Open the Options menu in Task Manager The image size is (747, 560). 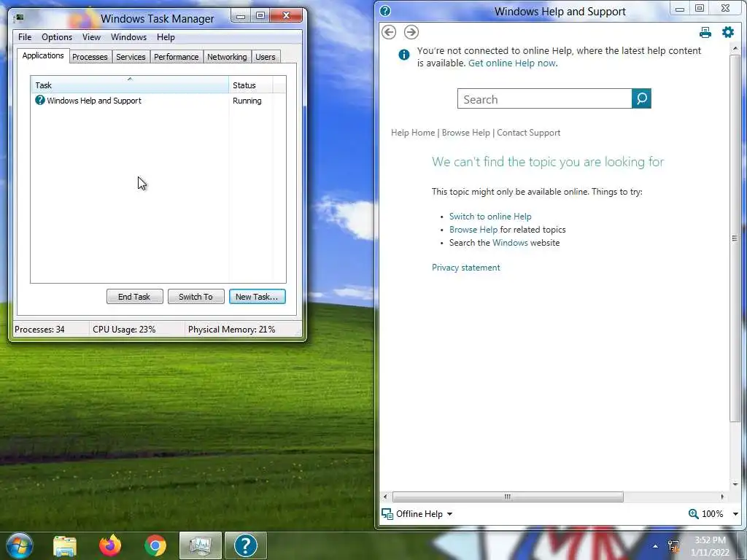click(57, 36)
